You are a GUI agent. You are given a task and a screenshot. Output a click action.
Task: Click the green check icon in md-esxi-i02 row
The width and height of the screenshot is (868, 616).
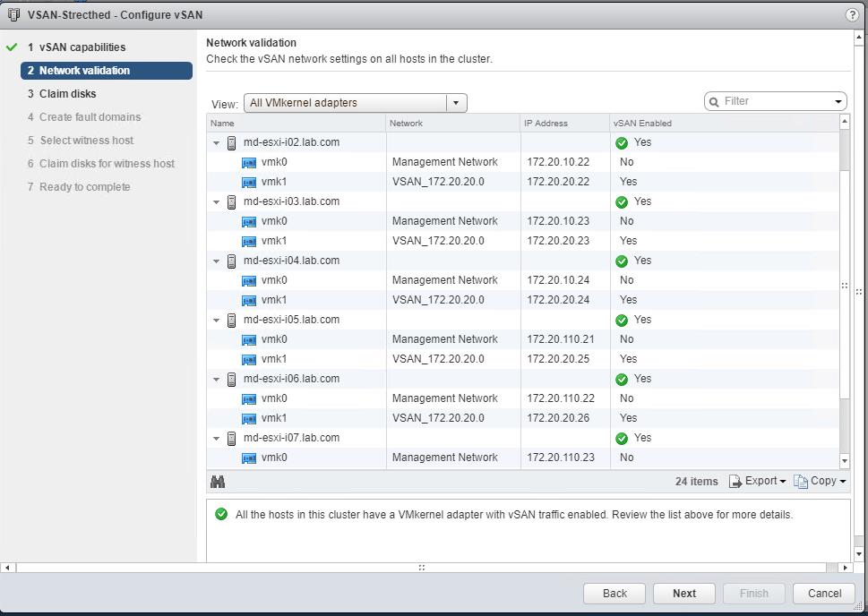pos(622,142)
